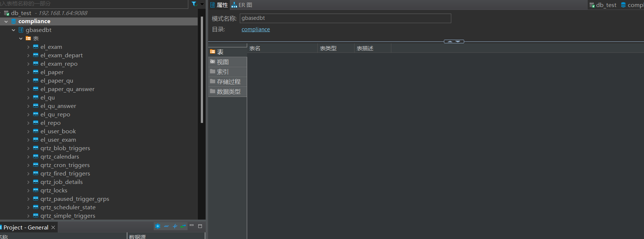Open the compliance catalog hyperlink
The width and height of the screenshot is (644, 239).
coord(256,29)
